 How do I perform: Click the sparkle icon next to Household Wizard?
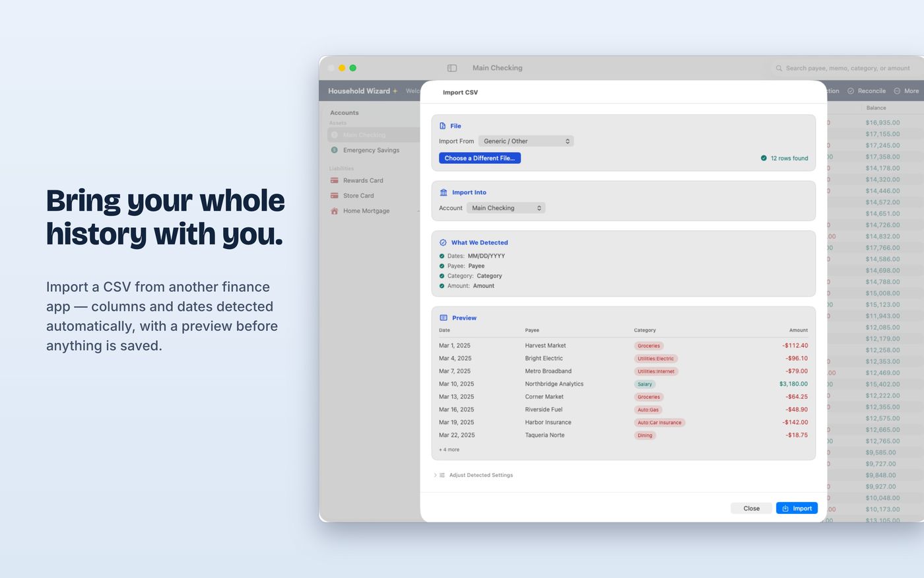[x=395, y=91]
